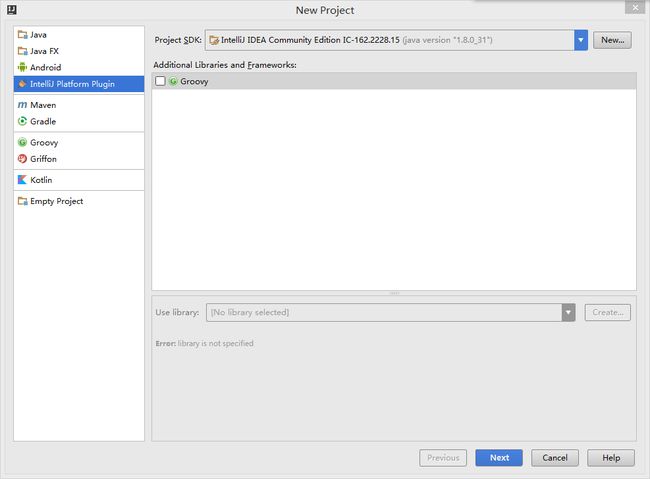This screenshot has width=650, height=479.
Task: Click the green Android robot icon
Action: click(x=22, y=67)
